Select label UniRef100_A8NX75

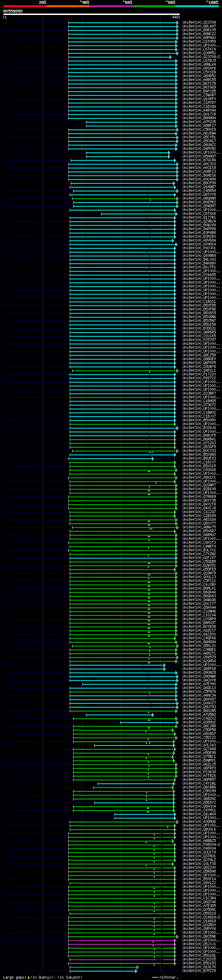(199, 527)
